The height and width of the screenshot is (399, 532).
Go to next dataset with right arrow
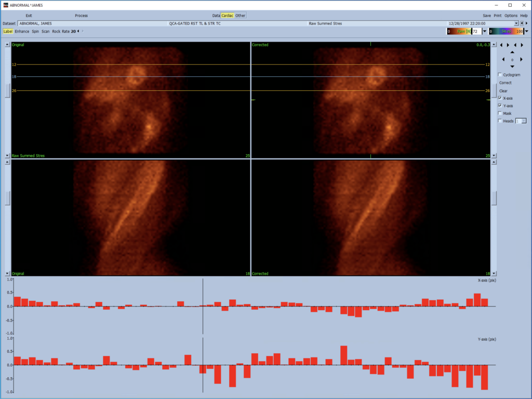point(527,23)
